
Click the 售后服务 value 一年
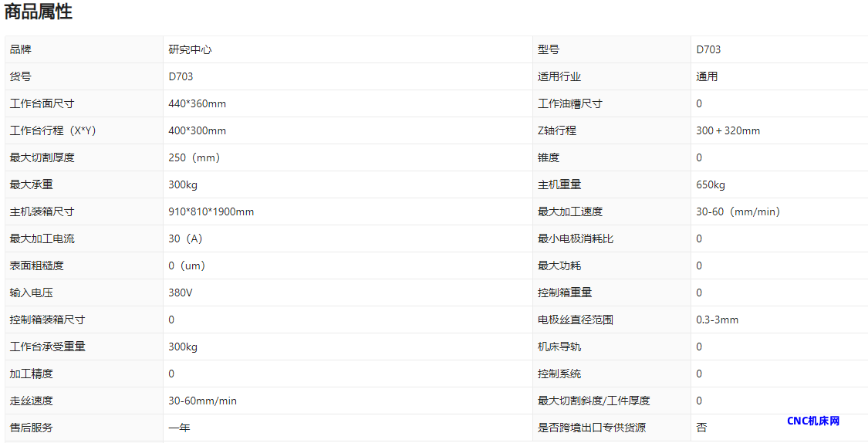pyautogui.click(x=179, y=428)
